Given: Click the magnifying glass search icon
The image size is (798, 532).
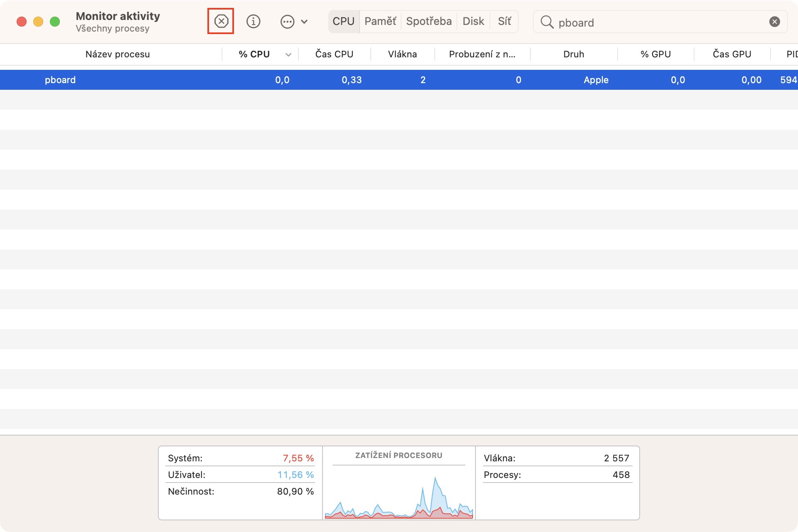Looking at the screenshot, I should 547,22.
